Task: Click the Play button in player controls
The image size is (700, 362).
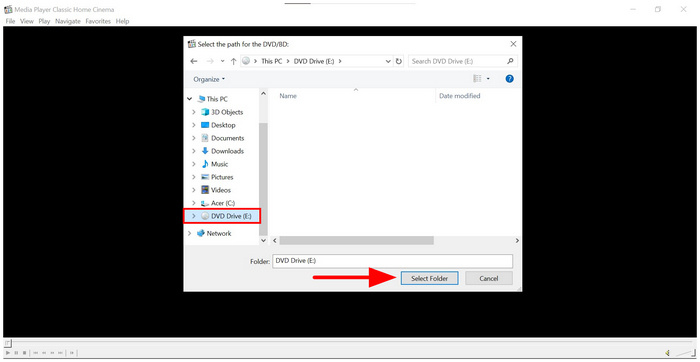Action: coord(8,353)
